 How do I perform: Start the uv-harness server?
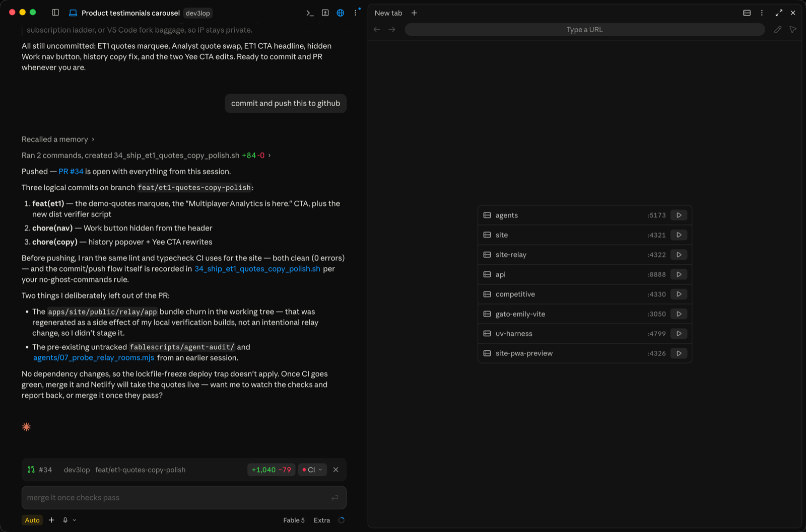click(679, 333)
